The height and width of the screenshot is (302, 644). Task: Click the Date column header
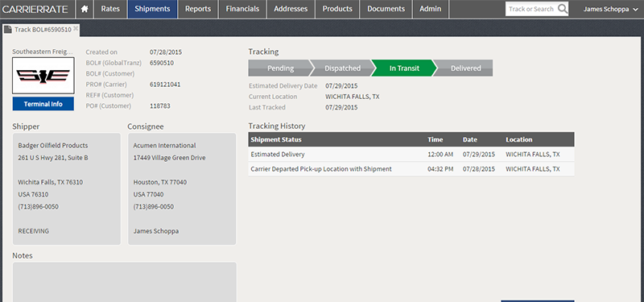pos(470,139)
